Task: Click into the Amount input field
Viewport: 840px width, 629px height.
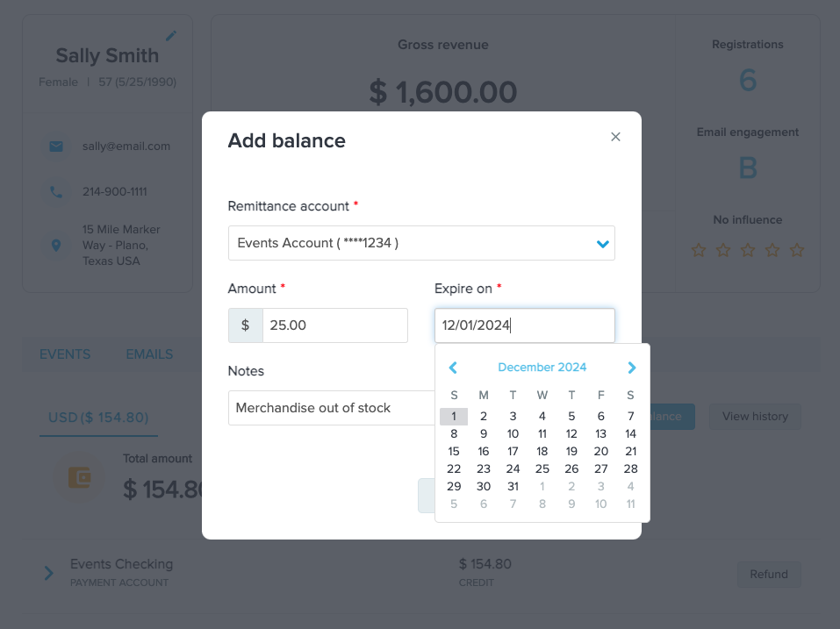Action: (334, 325)
